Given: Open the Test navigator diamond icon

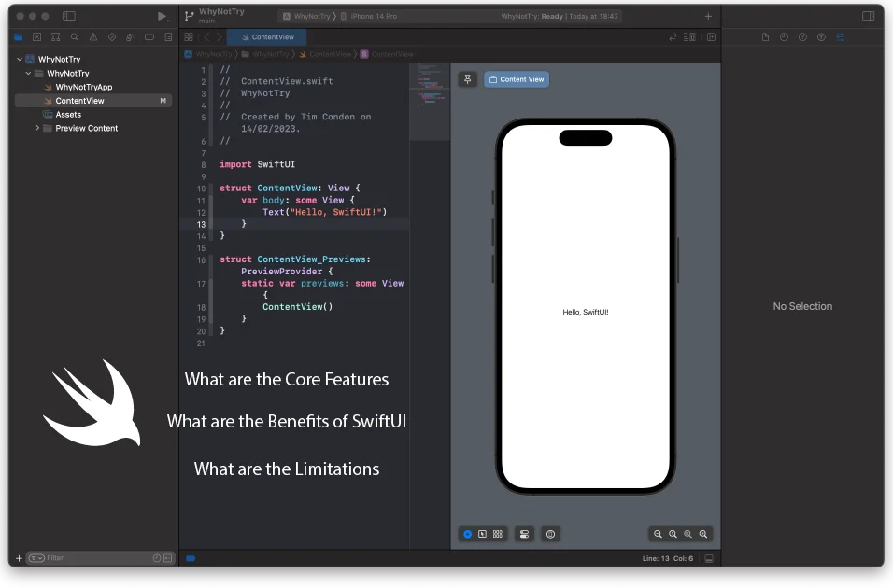Looking at the screenshot, I should pos(113,36).
